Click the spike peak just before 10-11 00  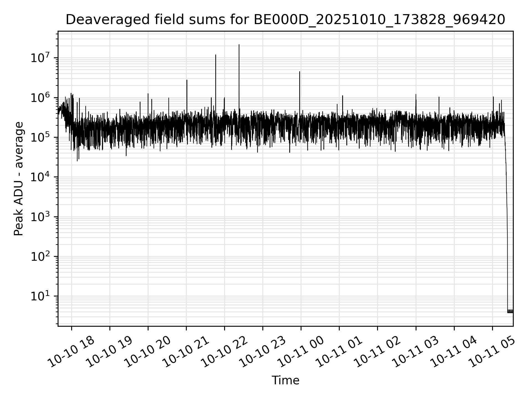pos(300,72)
